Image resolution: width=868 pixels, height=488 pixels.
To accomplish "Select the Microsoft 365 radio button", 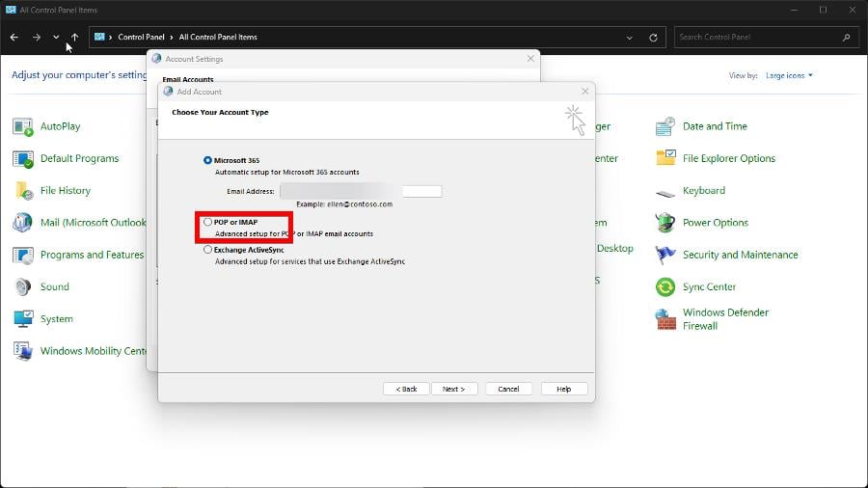I will 207,160.
